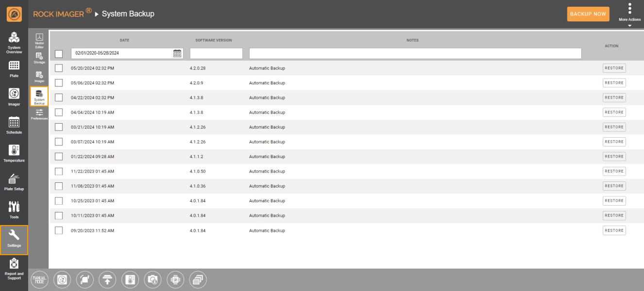
Task: Open the Preferences settings panel
Action: coord(39,114)
